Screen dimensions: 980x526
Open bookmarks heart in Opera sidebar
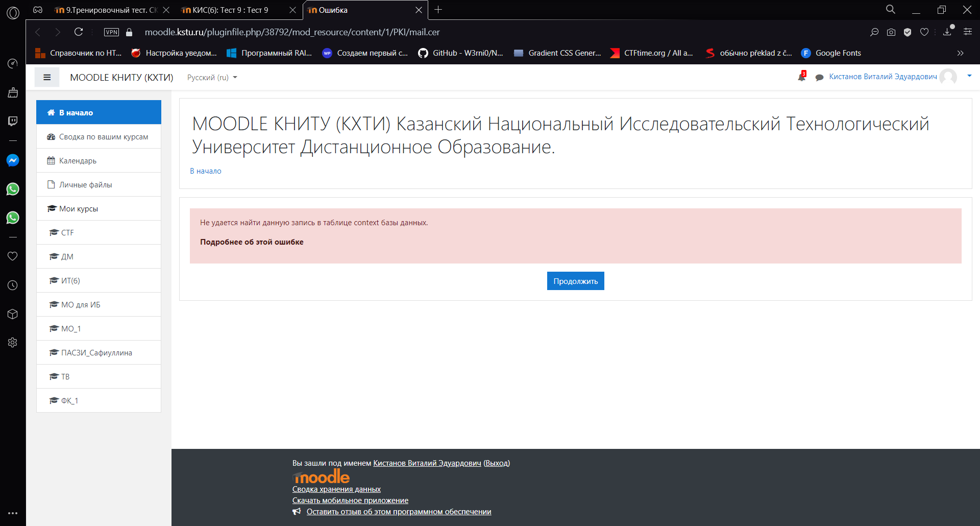(x=13, y=256)
